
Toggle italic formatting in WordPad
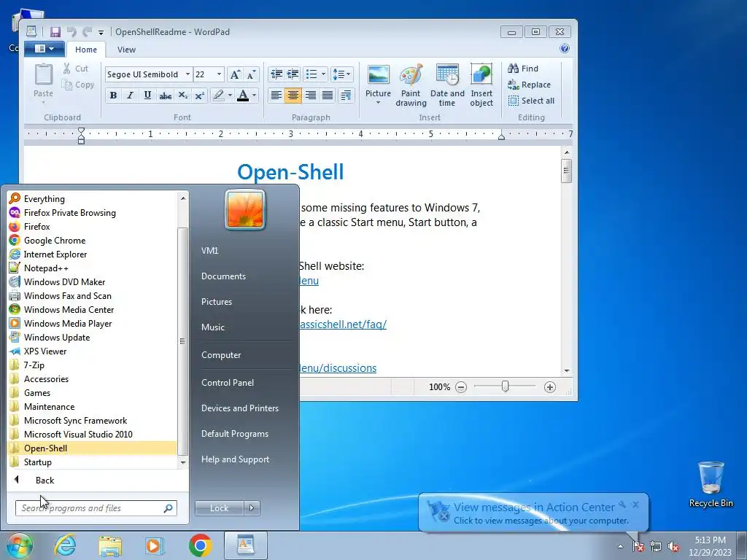[x=130, y=96]
